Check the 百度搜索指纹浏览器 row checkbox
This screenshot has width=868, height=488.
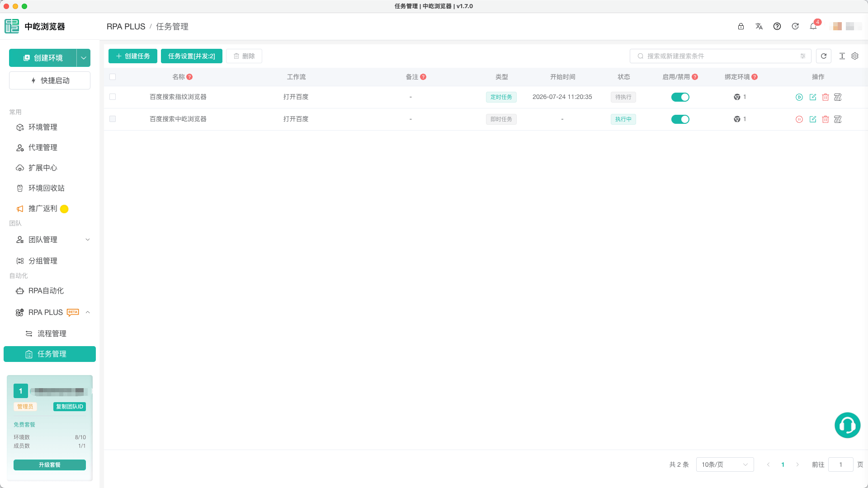(113, 97)
